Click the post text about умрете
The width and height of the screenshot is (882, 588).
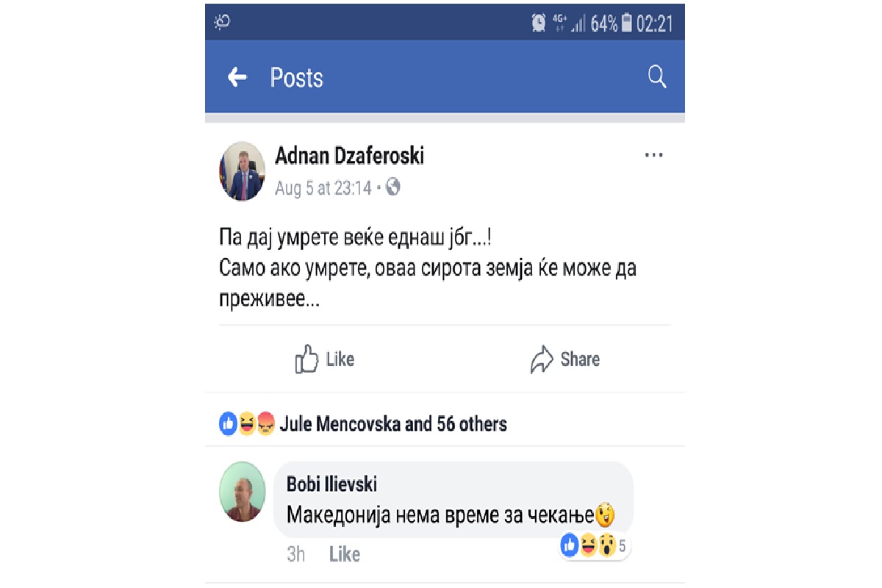pos(426,269)
